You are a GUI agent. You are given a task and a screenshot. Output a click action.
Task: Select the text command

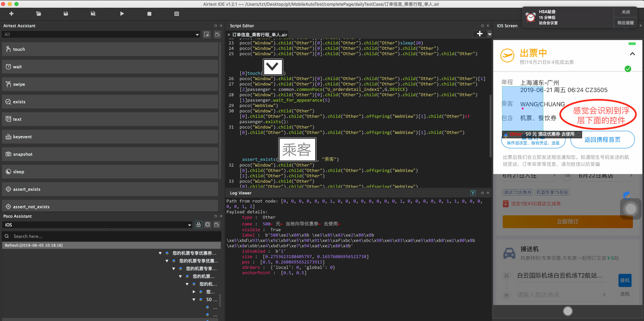(110, 119)
